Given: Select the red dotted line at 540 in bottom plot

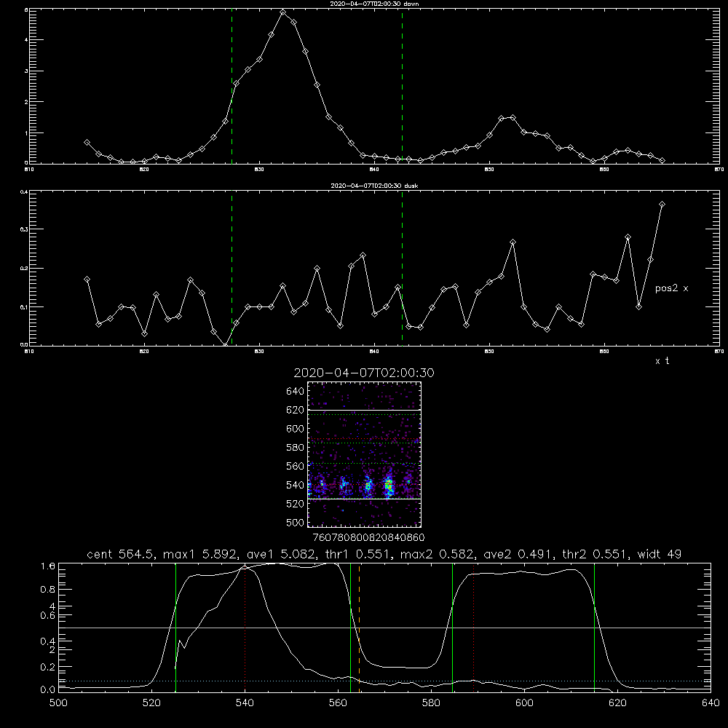Looking at the screenshot, I should pos(245,628).
